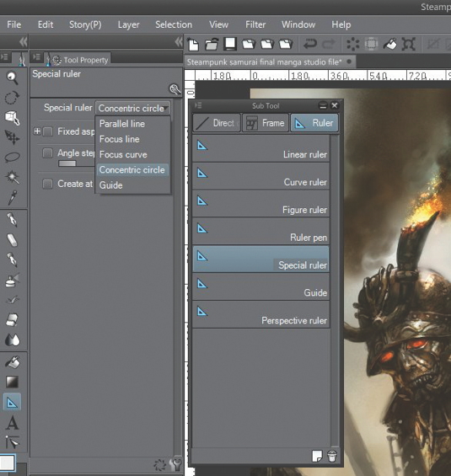Create a new document from toolbar
The width and height of the screenshot is (451, 476).
pyautogui.click(x=193, y=45)
